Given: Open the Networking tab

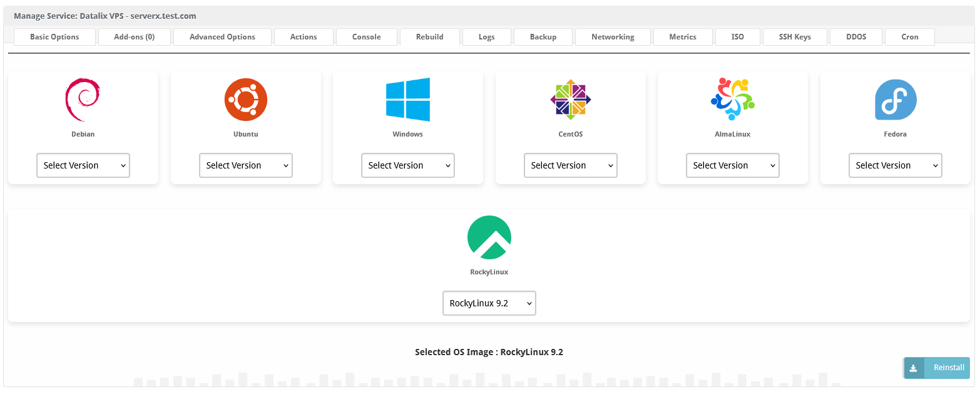Looking at the screenshot, I should (613, 37).
